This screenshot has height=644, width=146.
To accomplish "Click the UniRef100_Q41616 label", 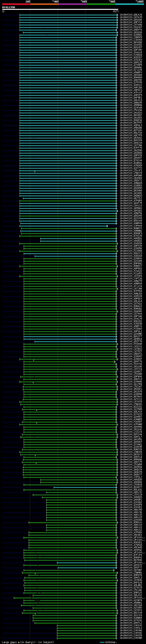I will 131,32.
